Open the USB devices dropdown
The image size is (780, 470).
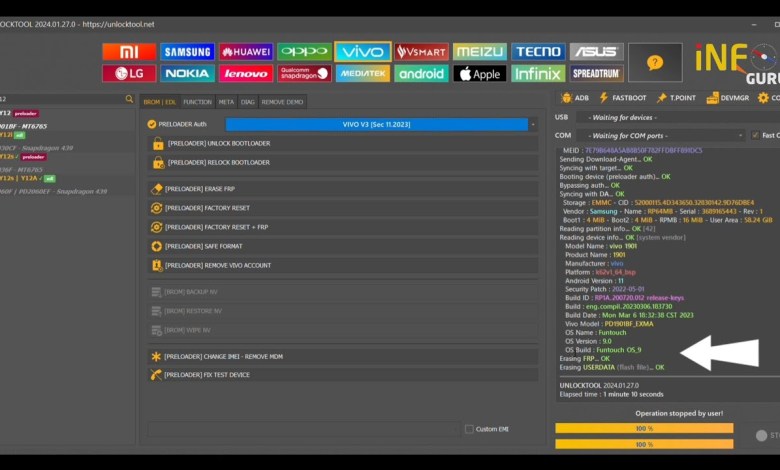coord(660,117)
